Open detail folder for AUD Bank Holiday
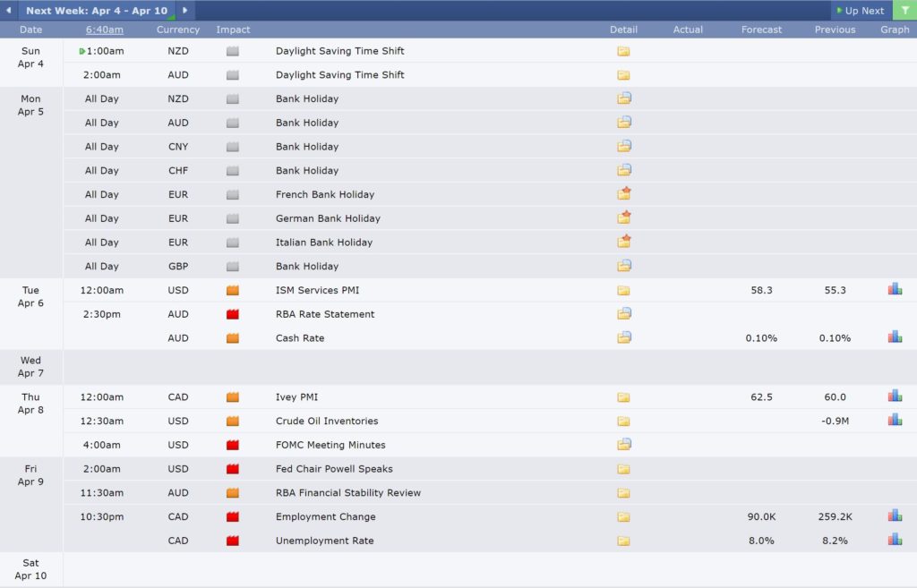The image size is (917, 588). pos(624,122)
